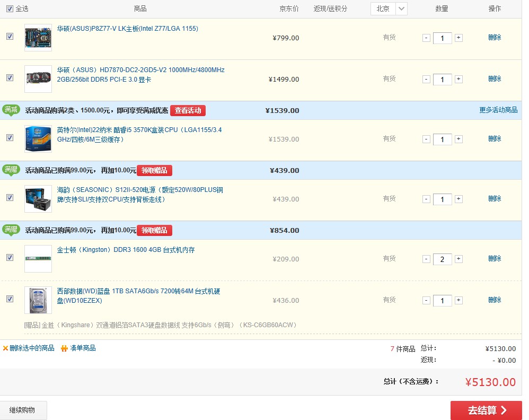Increase quantity of SEASONIC power supply
The image size is (529, 420).
459,199
